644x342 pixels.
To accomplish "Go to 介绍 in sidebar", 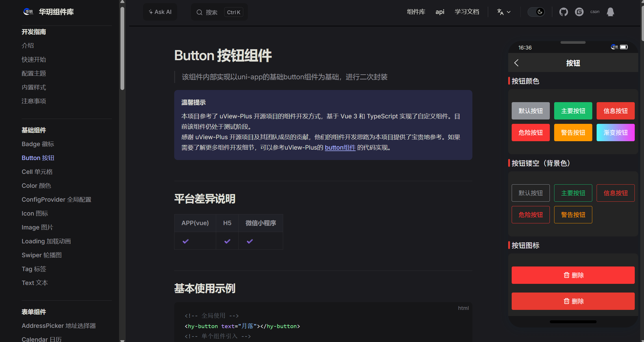I will (28, 45).
